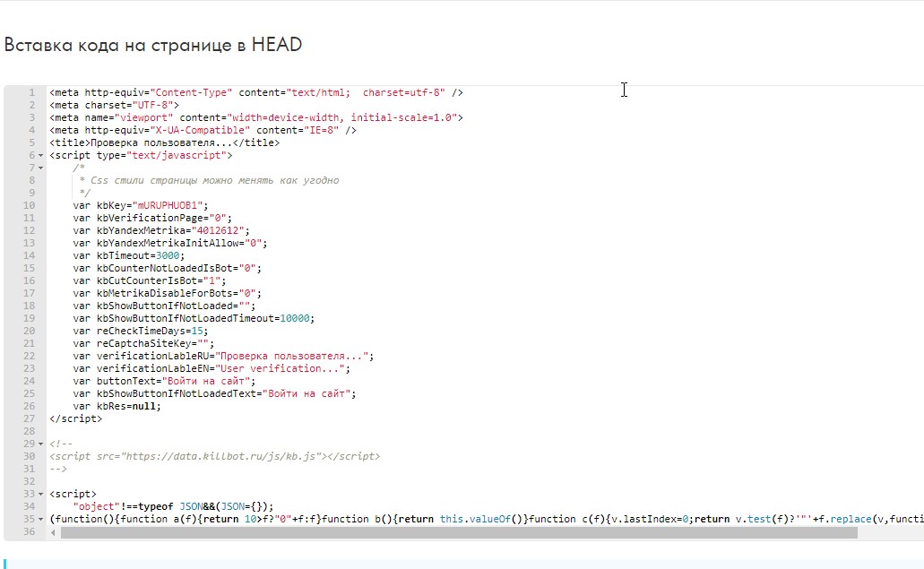Click 'var kbCutCounterIsBot="1";' line
The width and height of the screenshot is (924, 569).
(x=150, y=281)
